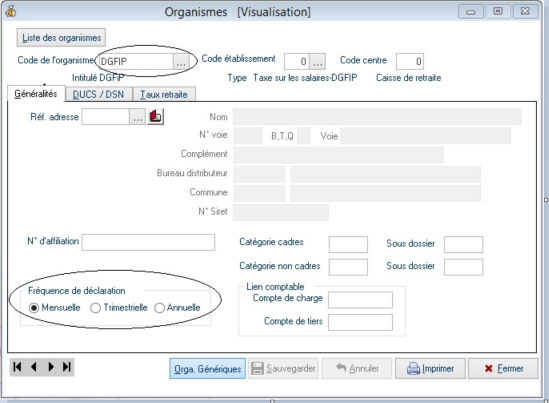Go to the first organisme record
The image size is (549, 403).
click(x=17, y=367)
